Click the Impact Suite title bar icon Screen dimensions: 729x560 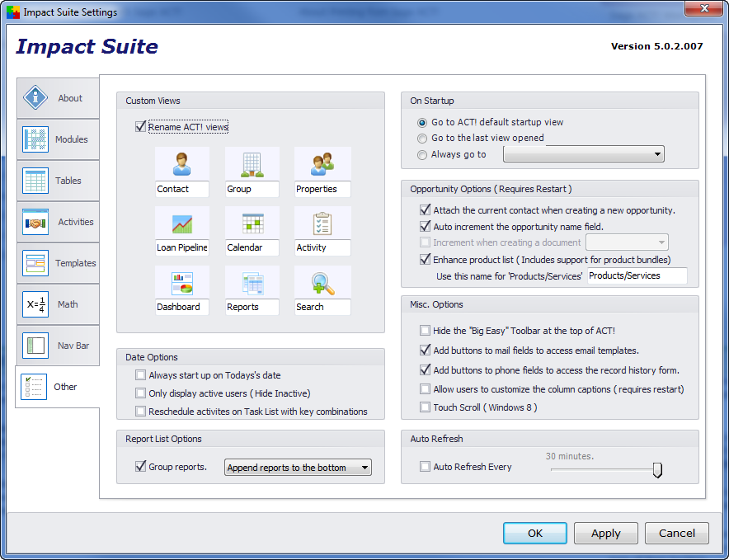click(x=13, y=12)
